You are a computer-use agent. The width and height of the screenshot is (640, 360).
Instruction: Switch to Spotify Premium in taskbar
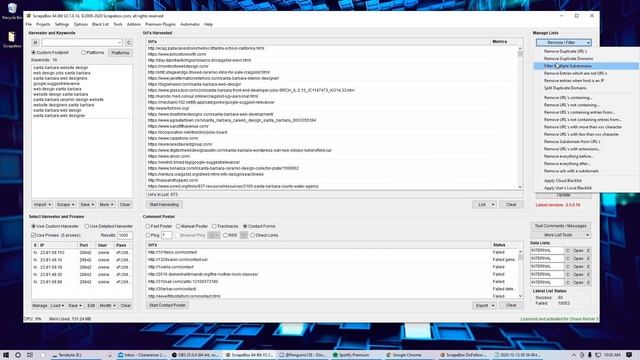pos(351,355)
